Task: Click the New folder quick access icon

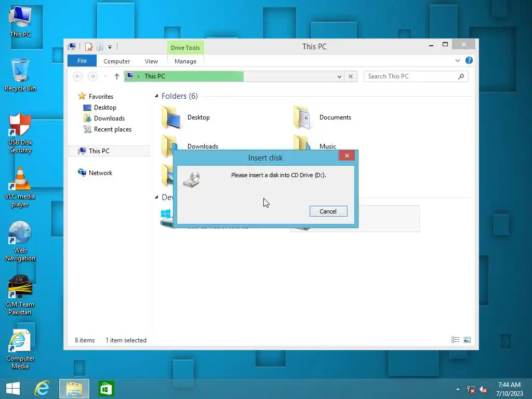Action: 100,47
